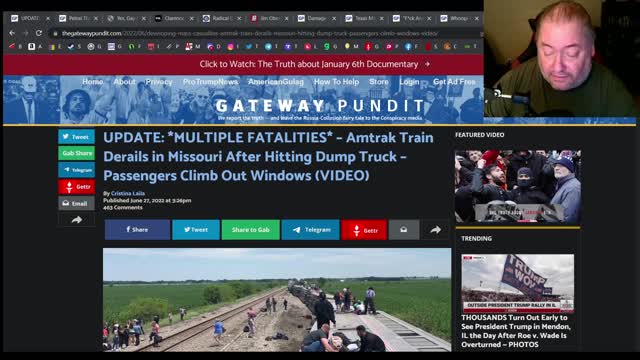Image resolution: width=640 pixels, height=360 pixels.
Task: Click Get Ad Free in navigation
Action: pos(454,82)
